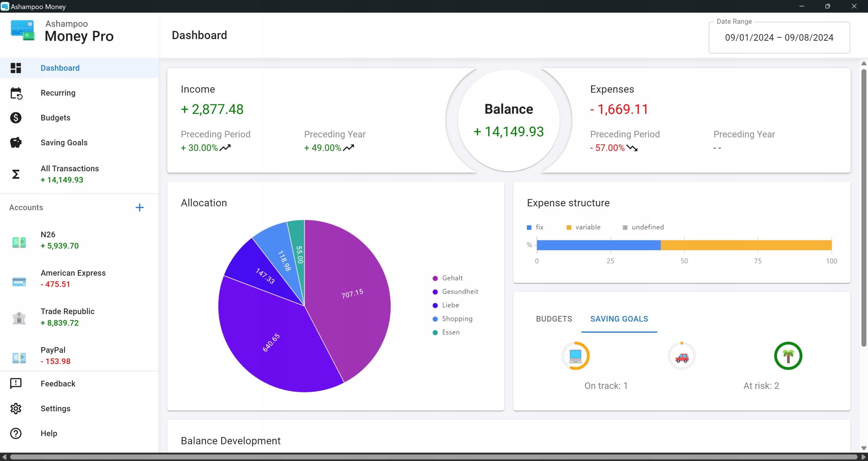This screenshot has width=868, height=461.
Task: Open the Date Range picker field
Action: [779, 38]
